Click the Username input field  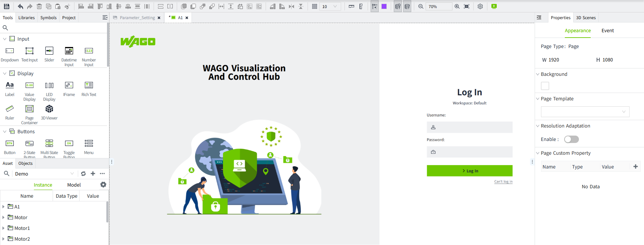pyautogui.click(x=469, y=127)
